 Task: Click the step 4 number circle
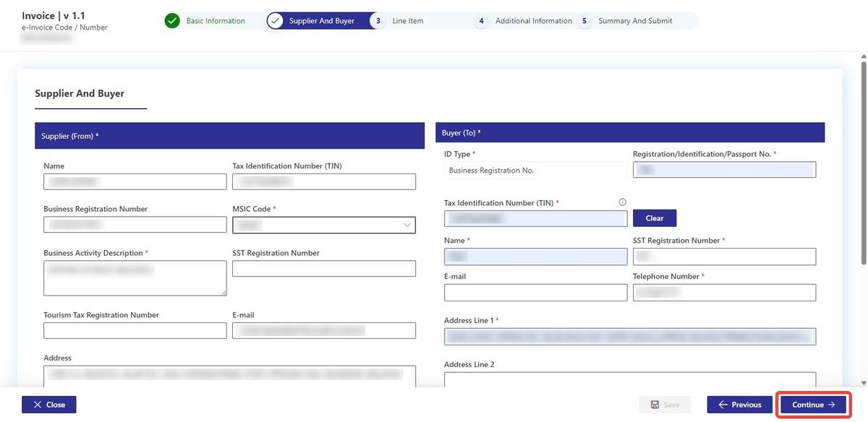pyautogui.click(x=481, y=21)
